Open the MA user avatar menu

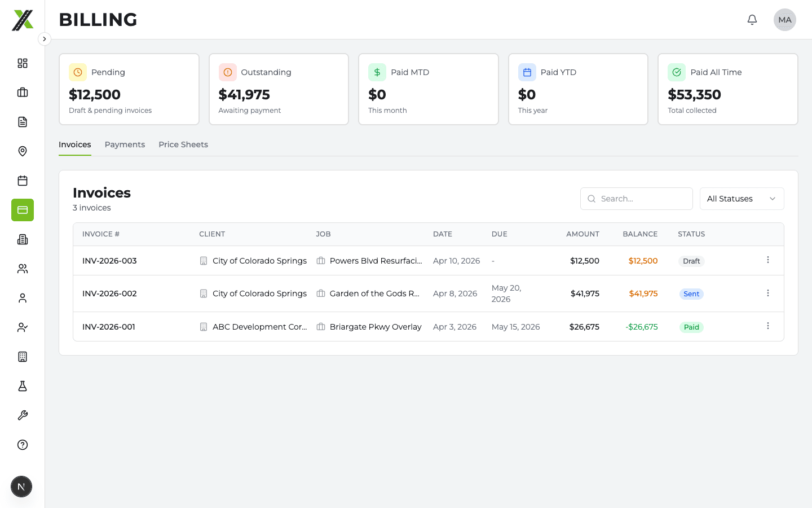point(785,20)
